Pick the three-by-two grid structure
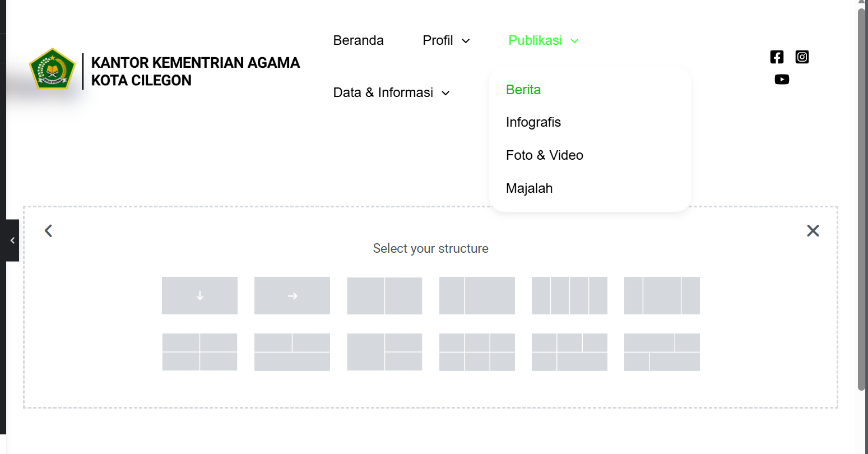Screen dimensions: 868x454 tap(477, 352)
